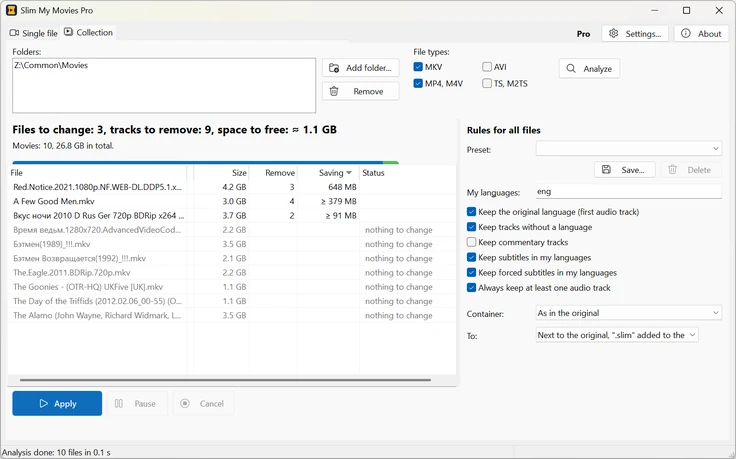
Task: Toggle the MP4, M4V file type checkbox
Action: coord(418,83)
